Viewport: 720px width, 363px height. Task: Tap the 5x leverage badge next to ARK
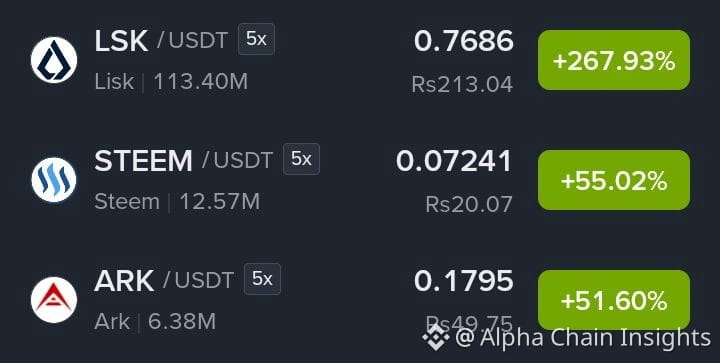262,279
